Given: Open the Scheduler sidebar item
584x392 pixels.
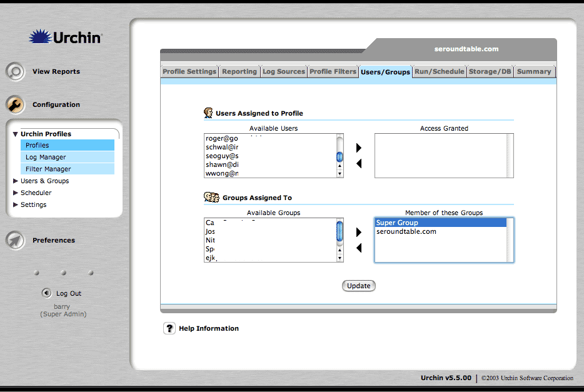Looking at the screenshot, I should point(36,193).
